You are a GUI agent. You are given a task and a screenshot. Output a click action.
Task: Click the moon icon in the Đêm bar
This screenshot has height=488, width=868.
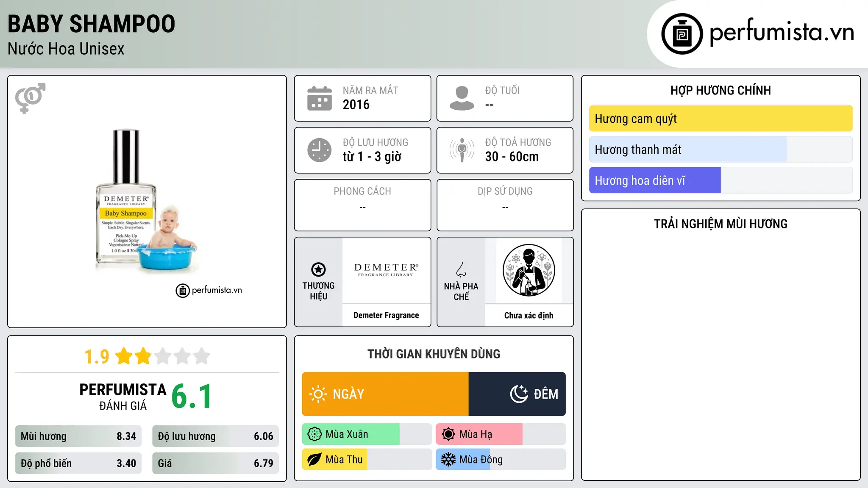coord(519,394)
